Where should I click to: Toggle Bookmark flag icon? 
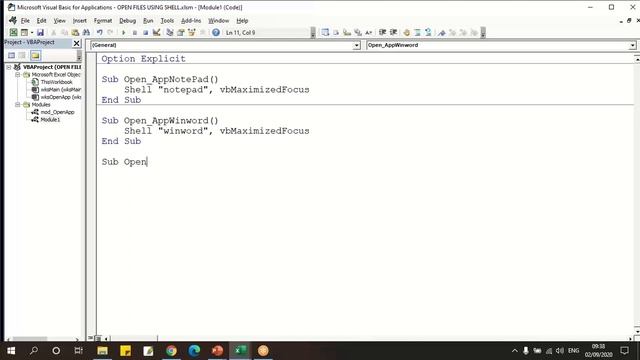pos(442,32)
